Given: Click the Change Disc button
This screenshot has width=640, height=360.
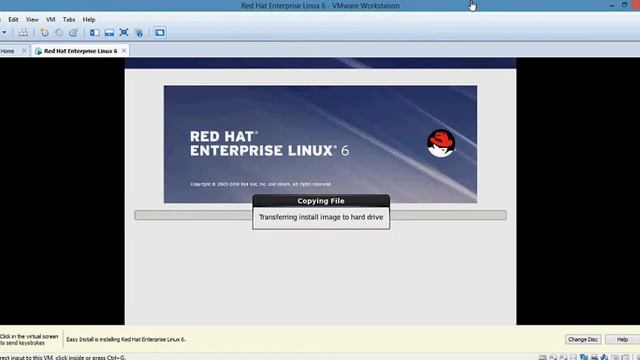Looking at the screenshot, I should [x=583, y=339].
